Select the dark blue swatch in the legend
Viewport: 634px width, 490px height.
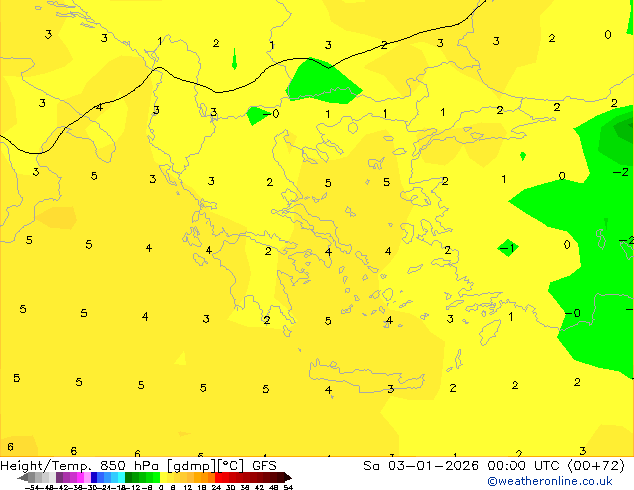coord(94,477)
